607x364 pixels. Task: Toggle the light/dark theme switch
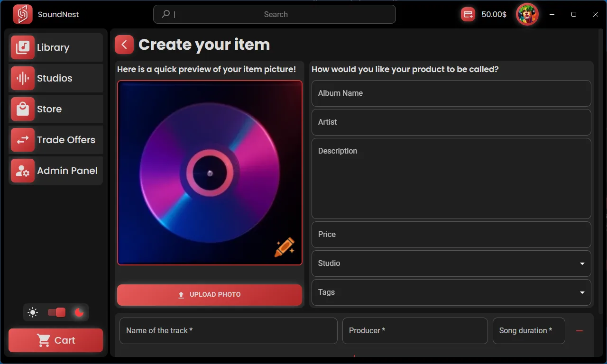(56, 312)
